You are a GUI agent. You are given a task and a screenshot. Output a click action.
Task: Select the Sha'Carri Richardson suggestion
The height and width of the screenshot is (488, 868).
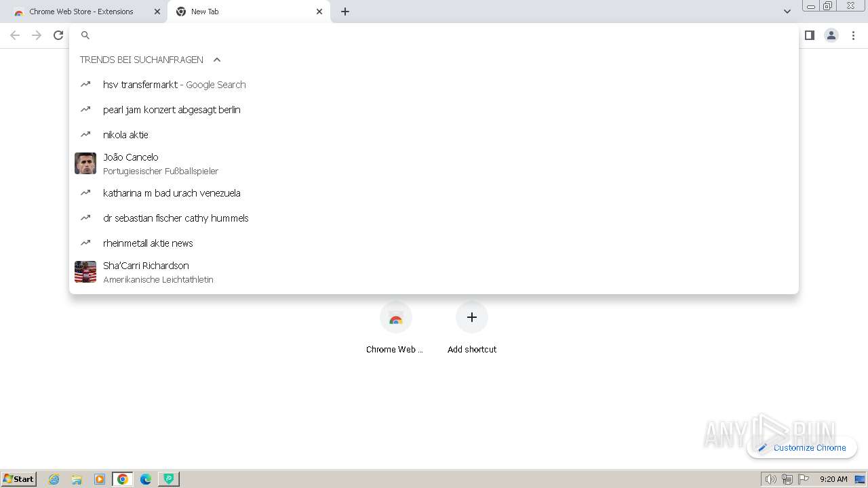tap(434, 272)
